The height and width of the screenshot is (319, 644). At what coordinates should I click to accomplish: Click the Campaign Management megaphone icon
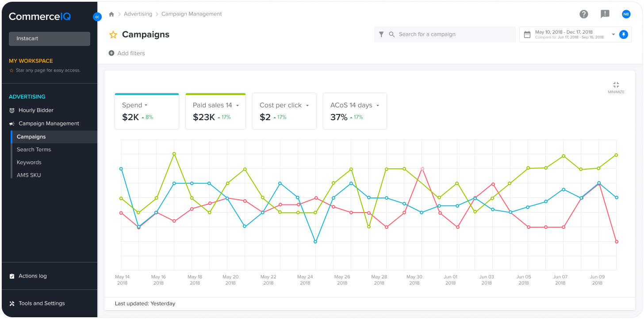click(12, 124)
